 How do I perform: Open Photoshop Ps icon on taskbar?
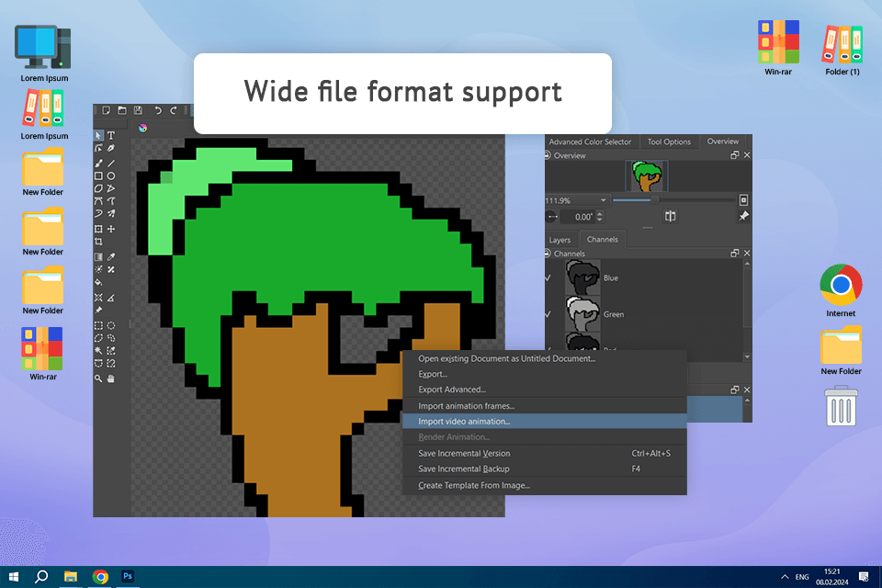[x=128, y=577]
